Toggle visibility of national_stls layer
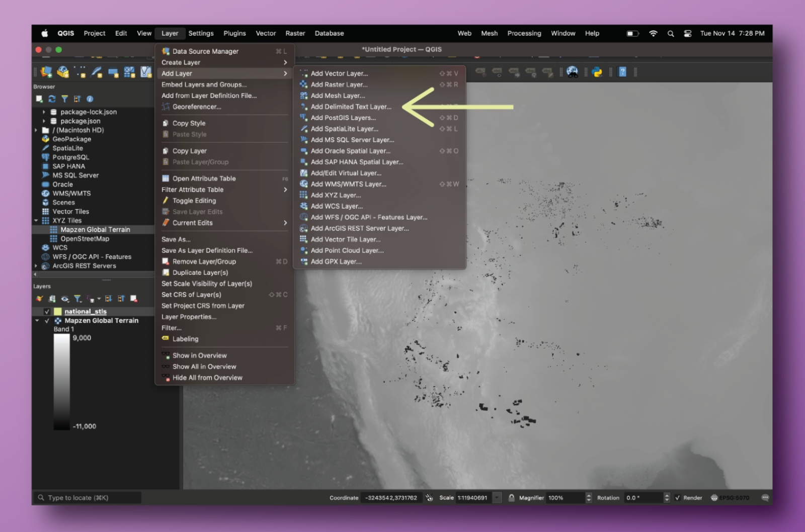This screenshot has width=805, height=532. [x=47, y=312]
